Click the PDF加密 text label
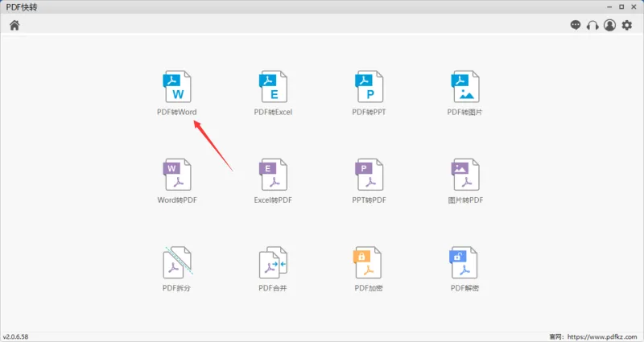Screen dimensions: 644x342 coord(369,288)
